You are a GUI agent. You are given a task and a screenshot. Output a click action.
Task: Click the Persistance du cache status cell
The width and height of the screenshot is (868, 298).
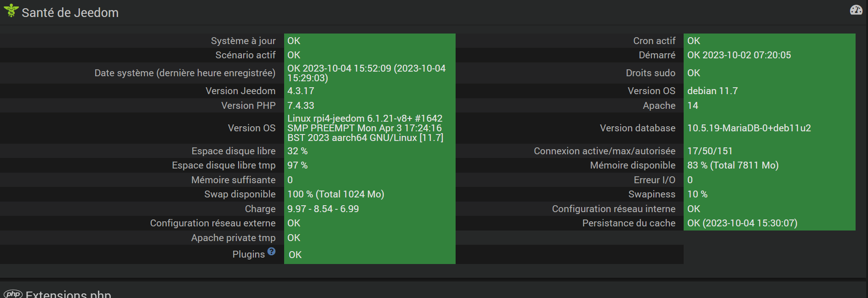[x=742, y=223]
